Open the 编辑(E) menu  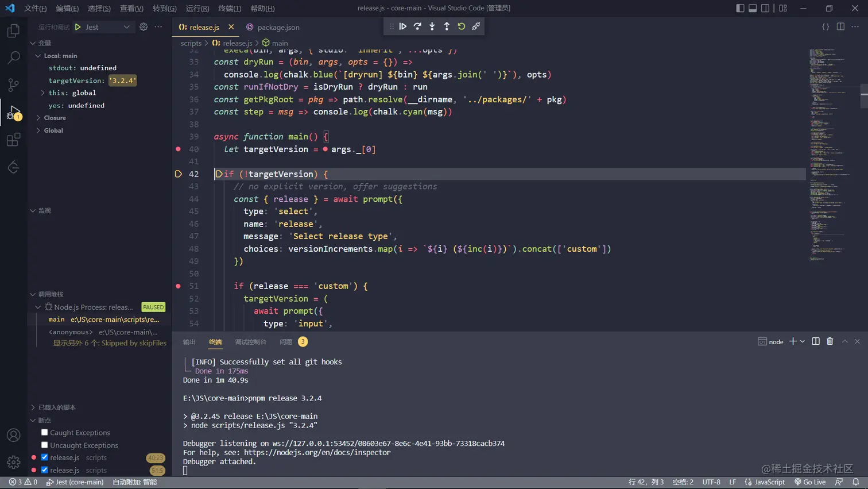67,8
